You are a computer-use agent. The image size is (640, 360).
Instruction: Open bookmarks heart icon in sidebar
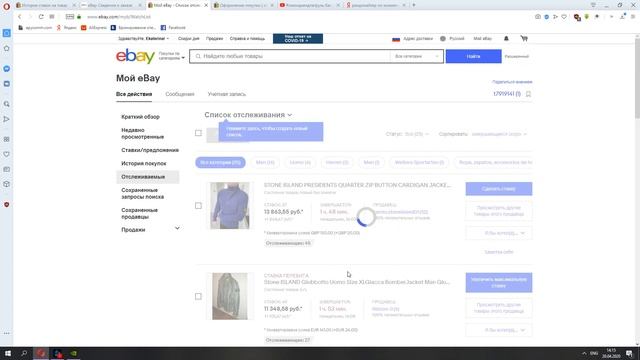(7, 154)
